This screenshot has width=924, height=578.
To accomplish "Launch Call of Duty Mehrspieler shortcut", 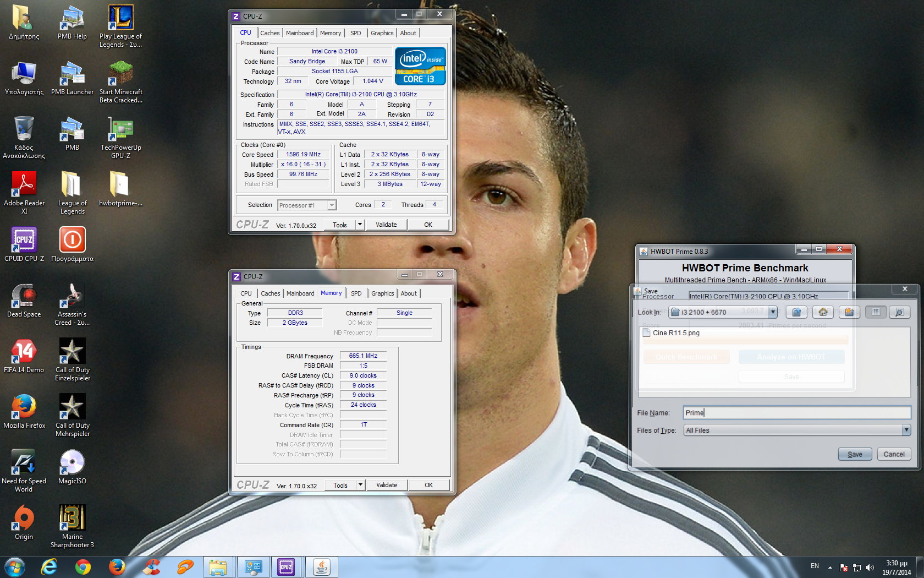I will click(72, 416).
